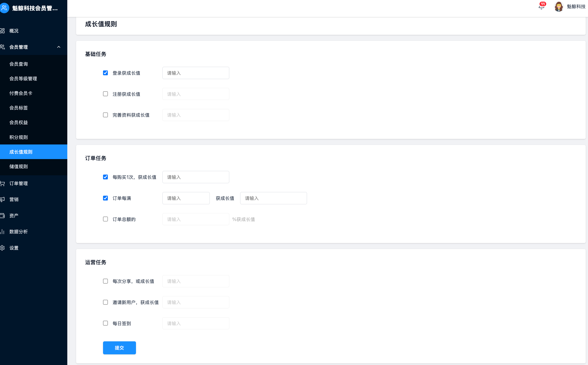Open the 资产 sidebar menu
This screenshot has height=365, width=588.
34,216
